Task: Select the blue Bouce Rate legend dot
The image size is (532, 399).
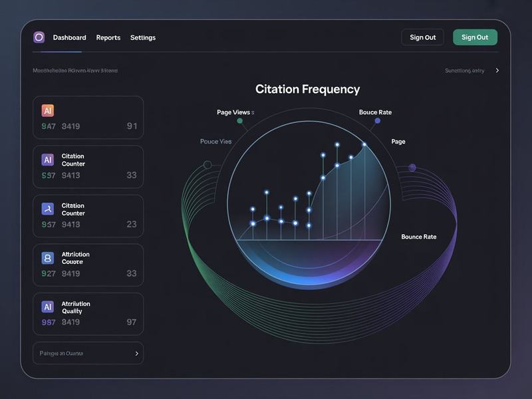Action: click(x=377, y=120)
